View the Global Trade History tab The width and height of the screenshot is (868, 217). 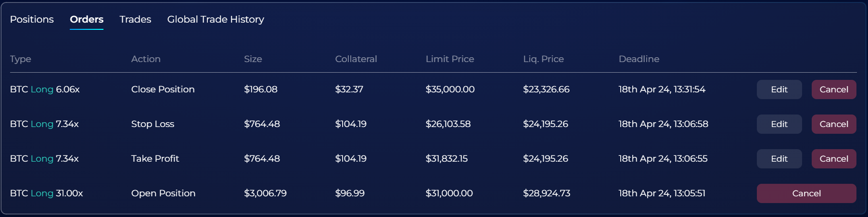point(216,19)
